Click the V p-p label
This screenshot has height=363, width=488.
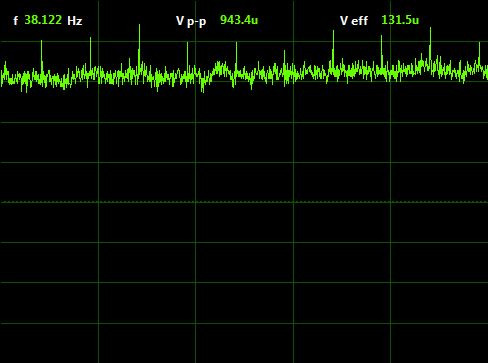191,21
